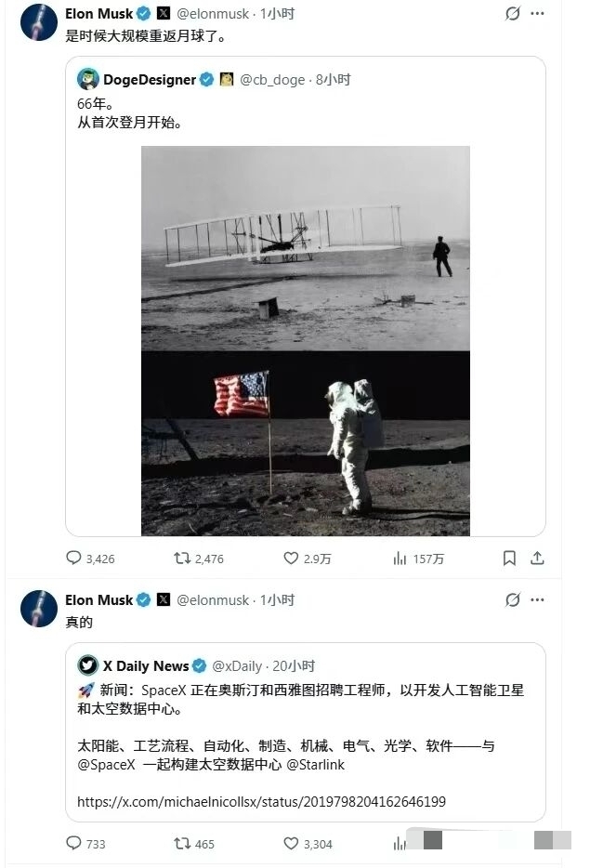Viewport: 590px width, 868px height.
Task: Click the Grok icon on the first tweet
Action: pyautogui.click(x=513, y=13)
